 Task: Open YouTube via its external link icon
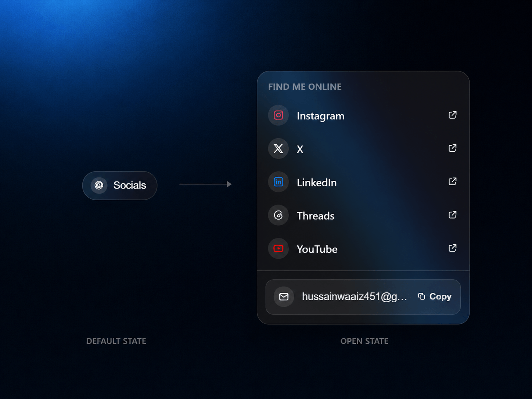453,248
